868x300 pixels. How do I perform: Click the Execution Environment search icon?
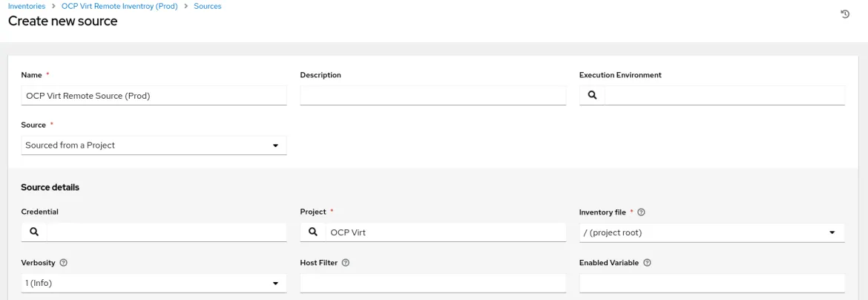[592, 95]
